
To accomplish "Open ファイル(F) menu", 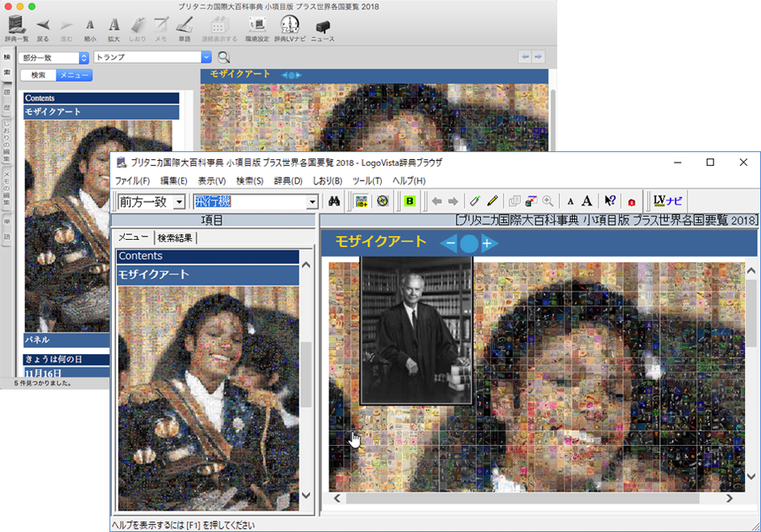I will 132,181.
